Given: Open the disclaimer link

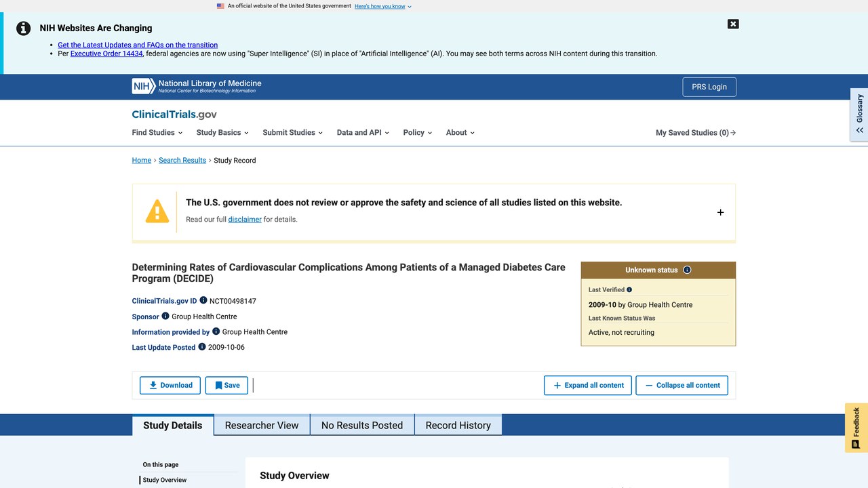Looking at the screenshot, I should tap(245, 220).
